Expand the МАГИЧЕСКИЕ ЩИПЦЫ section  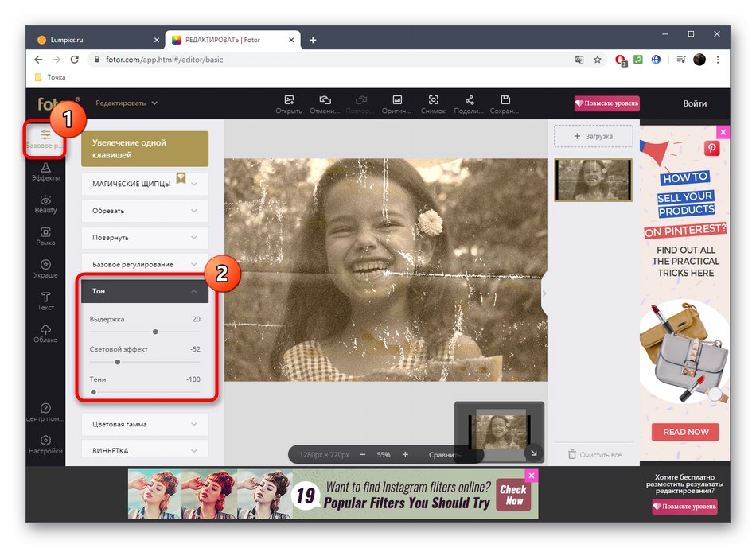click(145, 184)
